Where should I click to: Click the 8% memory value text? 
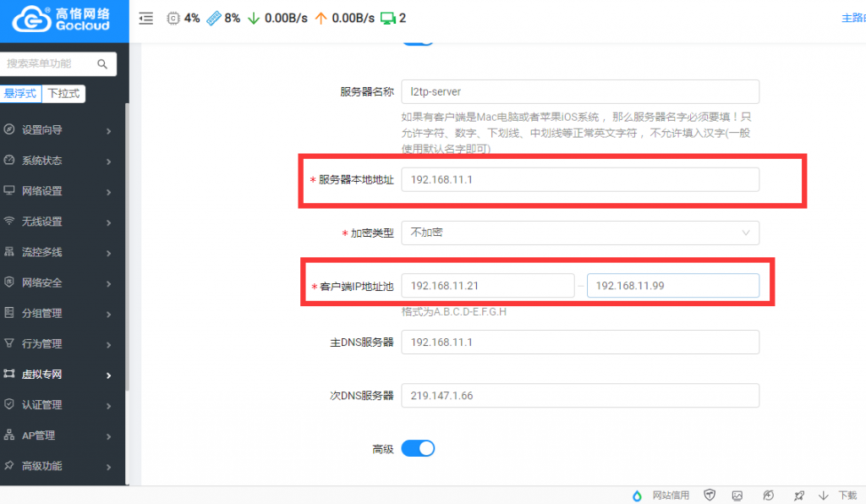(x=232, y=19)
